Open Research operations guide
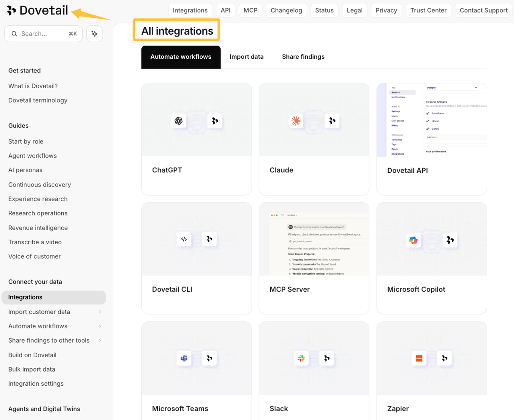 pos(38,213)
